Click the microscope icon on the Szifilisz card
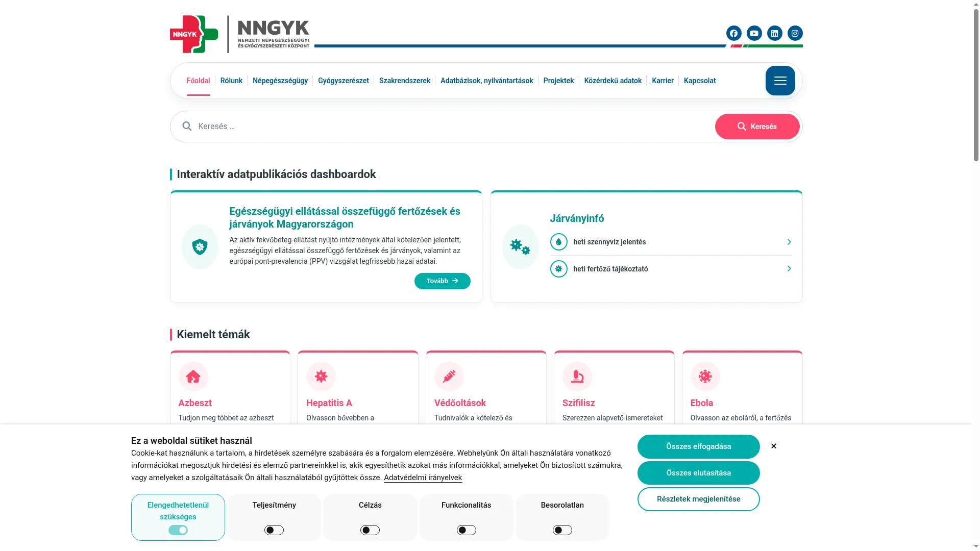The width and height of the screenshot is (980, 551). coord(577,377)
